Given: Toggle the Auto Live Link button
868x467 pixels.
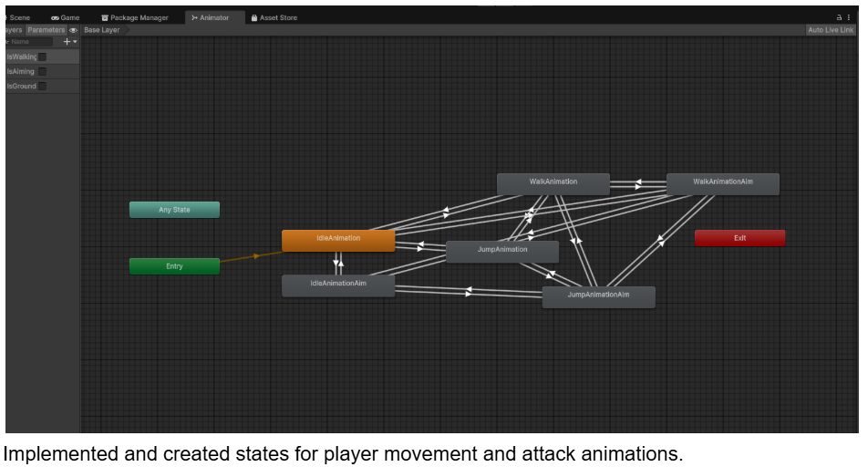Looking at the screenshot, I should [x=831, y=30].
